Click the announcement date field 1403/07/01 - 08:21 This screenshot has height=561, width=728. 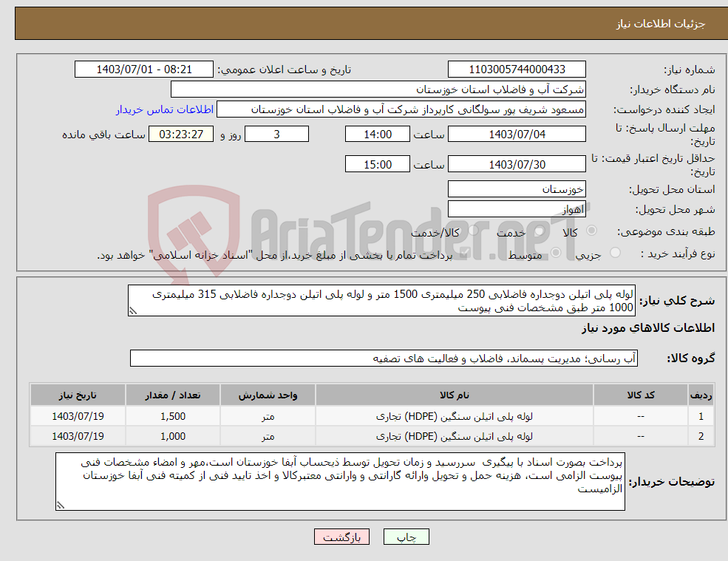[x=144, y=69]
